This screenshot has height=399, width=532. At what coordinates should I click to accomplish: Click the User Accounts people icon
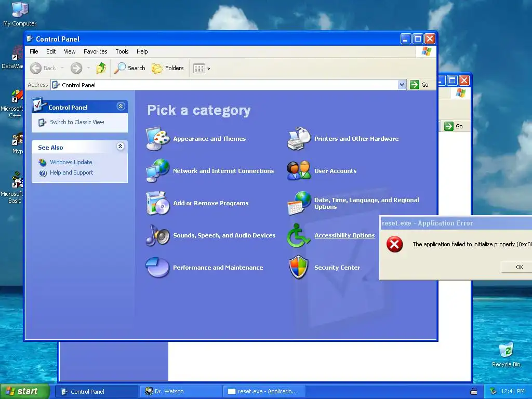tap(299, 170)
